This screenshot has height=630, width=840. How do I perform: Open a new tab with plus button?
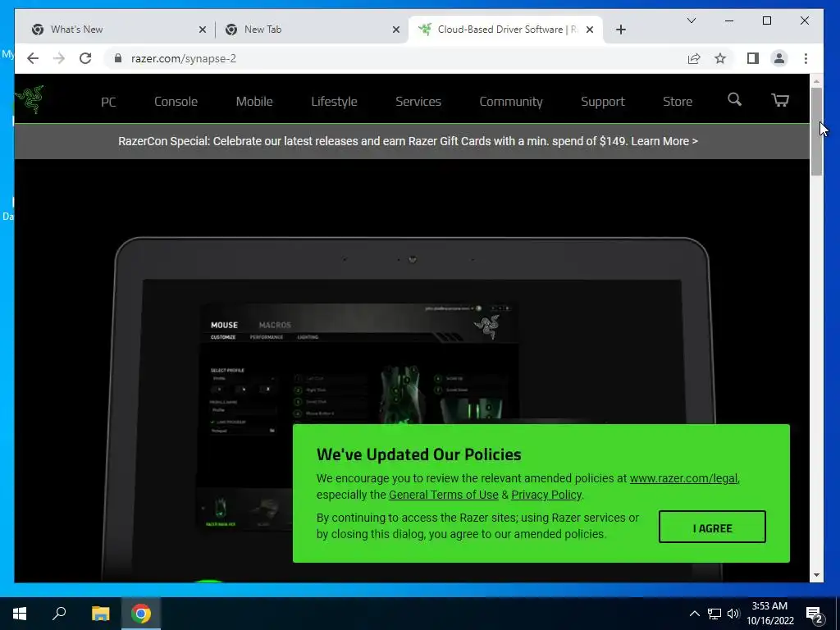pos(621,30)
